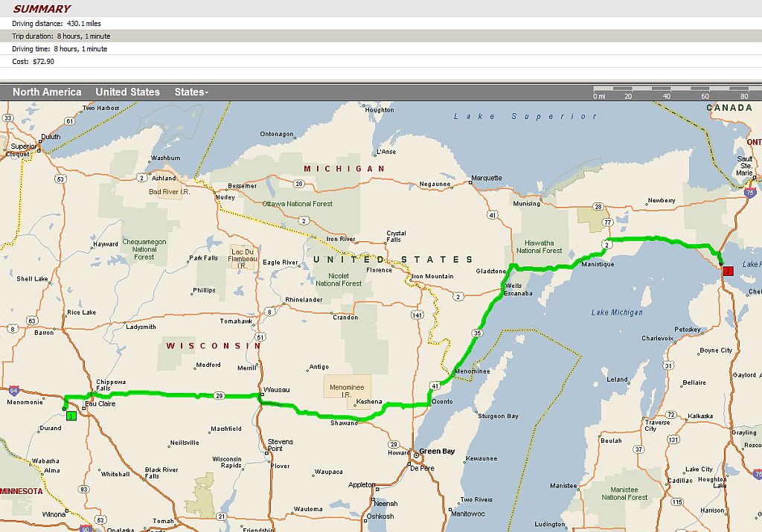Click the Menominee I.R. reservation label
The height and width of the screenshot is (532, 762).
click(347, 391)
